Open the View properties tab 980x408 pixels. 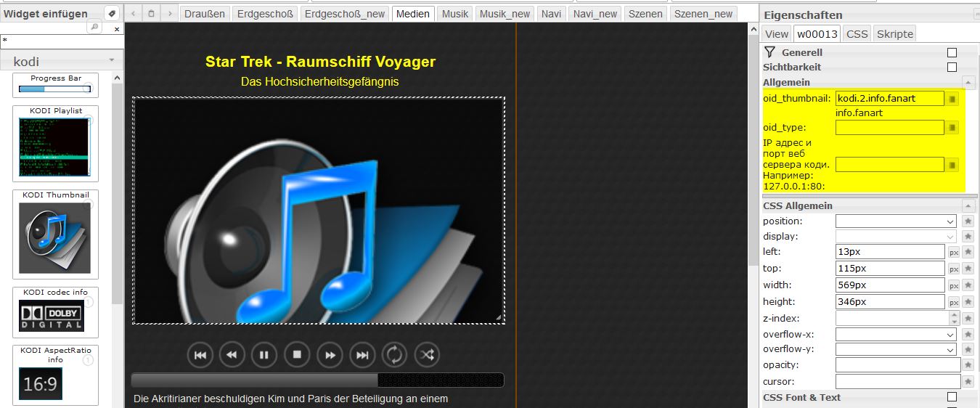coord(776,33)
